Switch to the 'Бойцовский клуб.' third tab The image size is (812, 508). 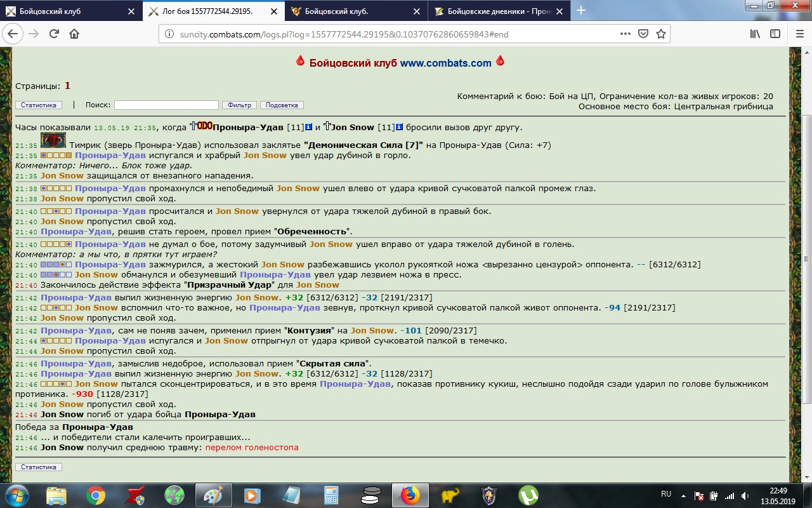coord(357,11)
